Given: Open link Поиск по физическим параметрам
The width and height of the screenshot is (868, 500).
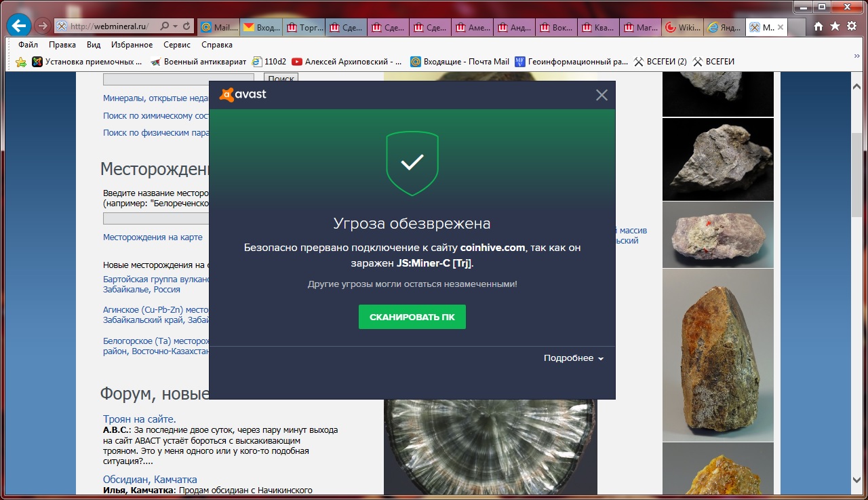Looking at the screenshot, I should [156, 133].
